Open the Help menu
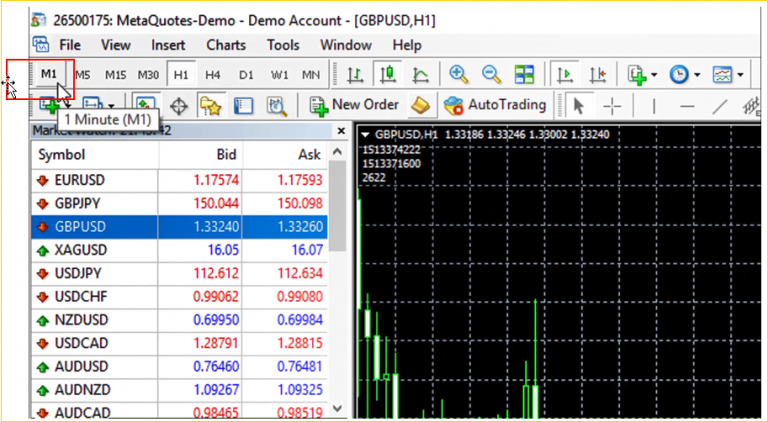768x422 pixels. tap(407, 45)
